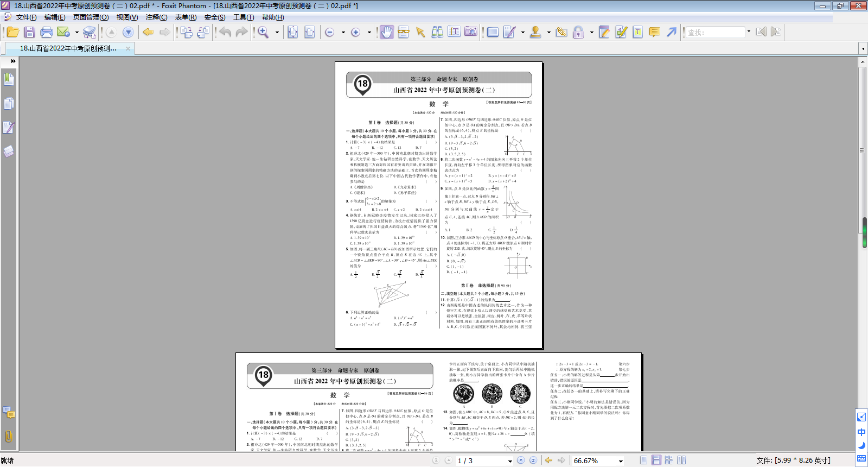Click the glasses reading-mode icon

pos(404,33)
